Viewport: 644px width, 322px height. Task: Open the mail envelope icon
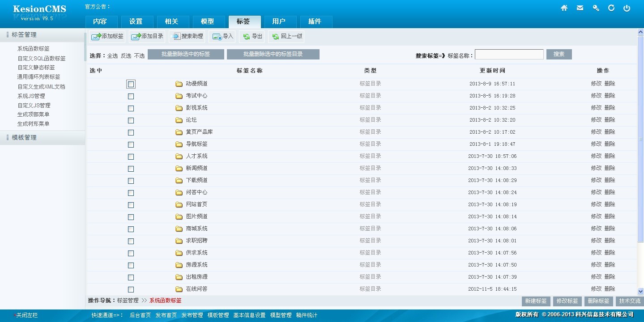coord(580,8)
